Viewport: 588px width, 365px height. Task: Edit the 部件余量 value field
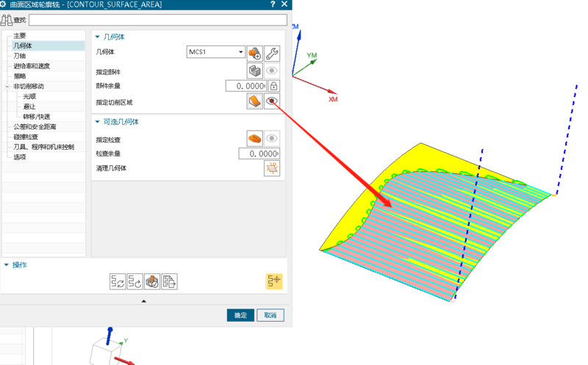pyautogui.click(x=246, y=86)
